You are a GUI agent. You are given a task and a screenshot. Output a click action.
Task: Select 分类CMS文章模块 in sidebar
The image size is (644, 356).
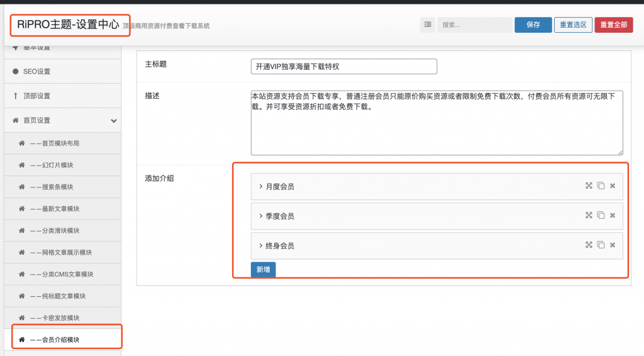[62, 274]
